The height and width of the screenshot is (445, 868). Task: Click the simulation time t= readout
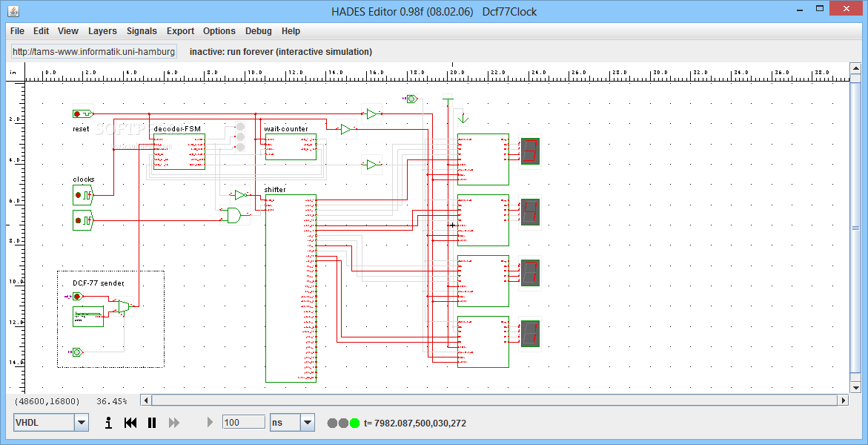coord(415,423)
